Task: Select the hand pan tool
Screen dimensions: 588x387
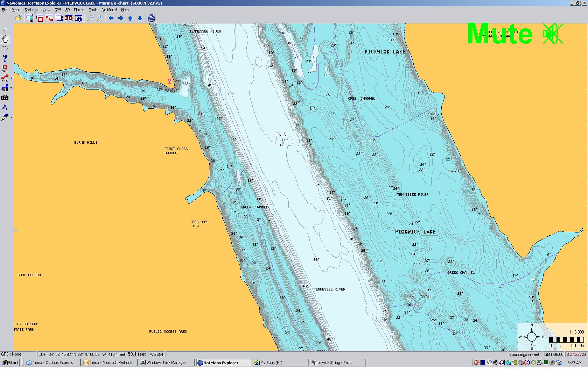Action: click(5, 39)
